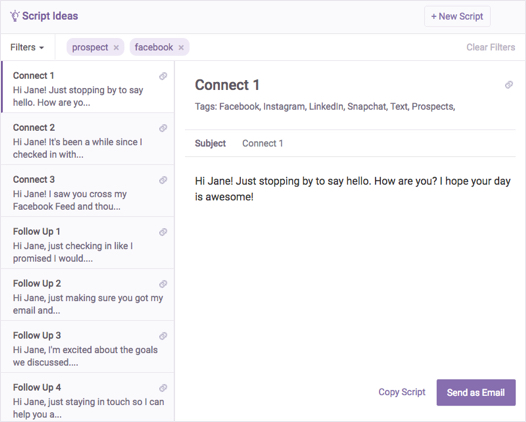Click the link icon on Follow Up 1 row

point(163,232)
